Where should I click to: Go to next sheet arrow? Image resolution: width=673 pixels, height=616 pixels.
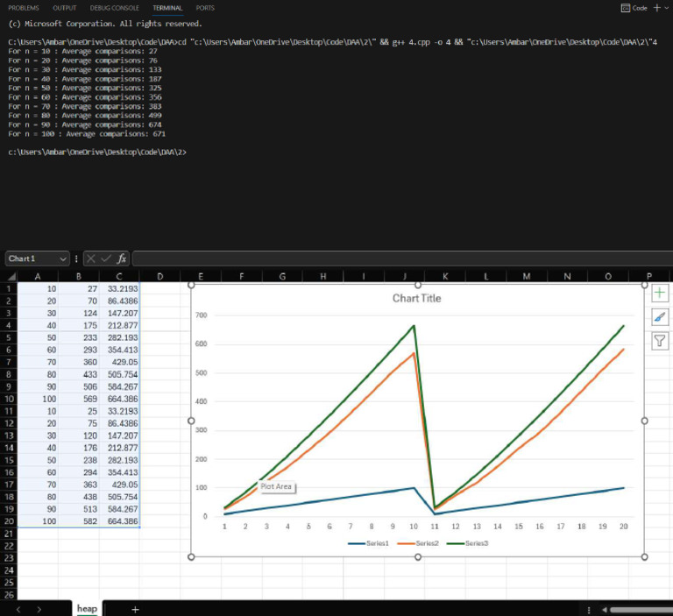39,610
